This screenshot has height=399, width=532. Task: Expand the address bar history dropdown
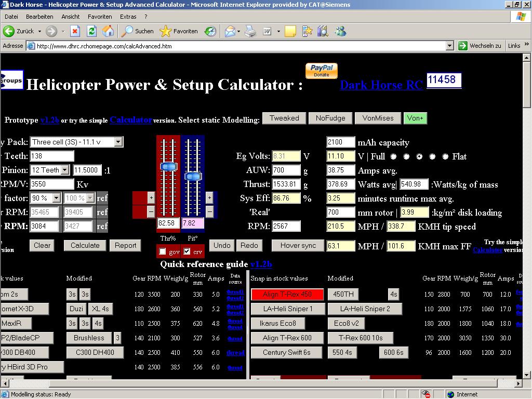click(449, 46)
